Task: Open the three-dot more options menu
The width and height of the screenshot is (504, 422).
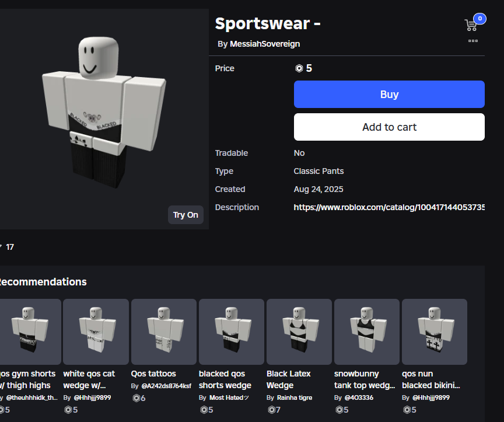Action: (x=473, y=41)
